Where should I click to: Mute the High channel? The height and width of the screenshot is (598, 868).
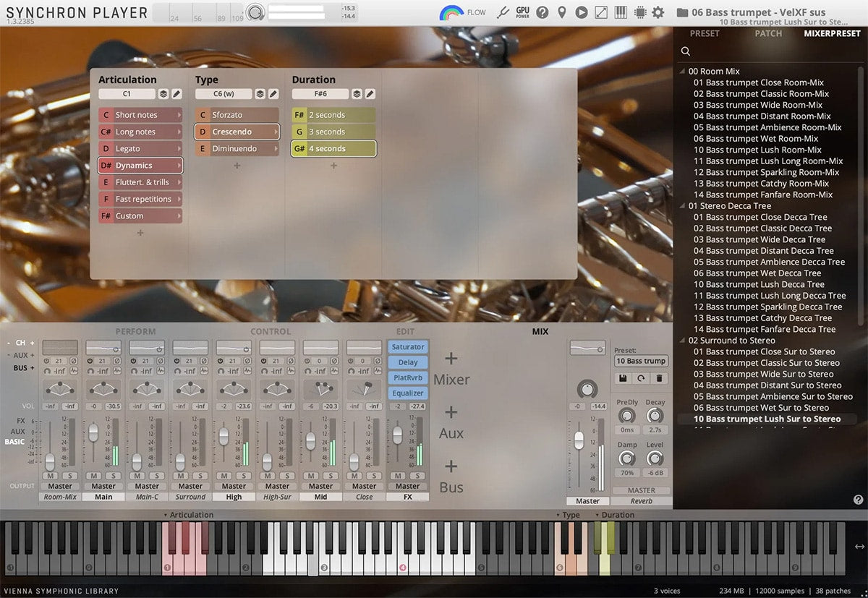224,476
